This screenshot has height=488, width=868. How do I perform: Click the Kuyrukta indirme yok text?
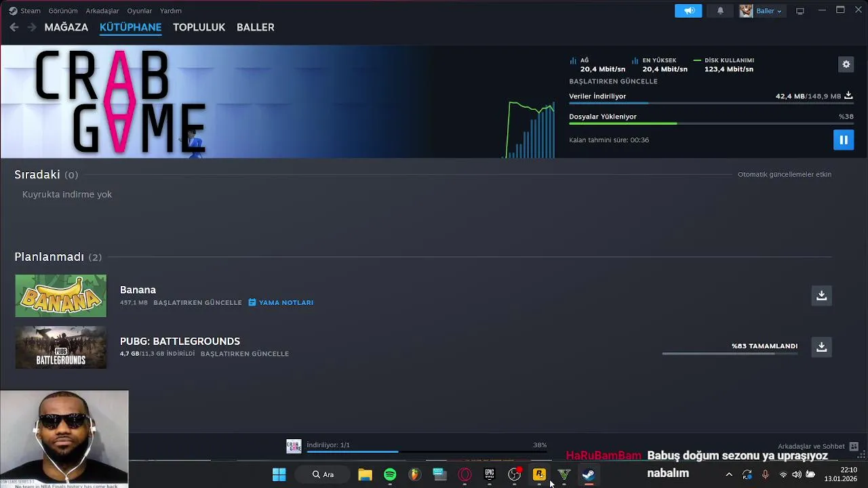coord(67,195)
